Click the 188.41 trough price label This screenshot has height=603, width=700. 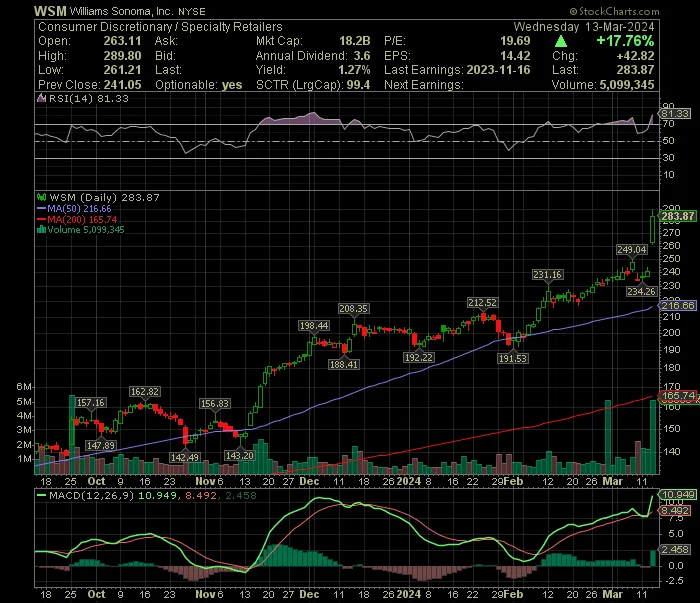(x=344, y=364)
